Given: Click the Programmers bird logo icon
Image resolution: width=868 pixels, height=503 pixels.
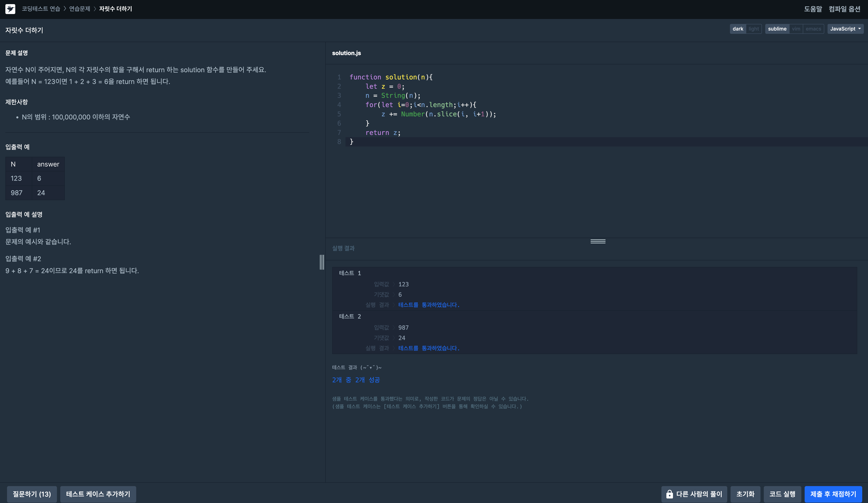Looking at the screenshot, I should point(10,9).
